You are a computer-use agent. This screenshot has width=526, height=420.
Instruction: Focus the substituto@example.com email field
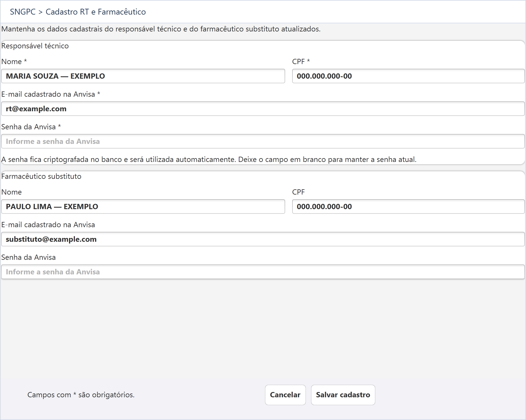click(x=263, y=239)
